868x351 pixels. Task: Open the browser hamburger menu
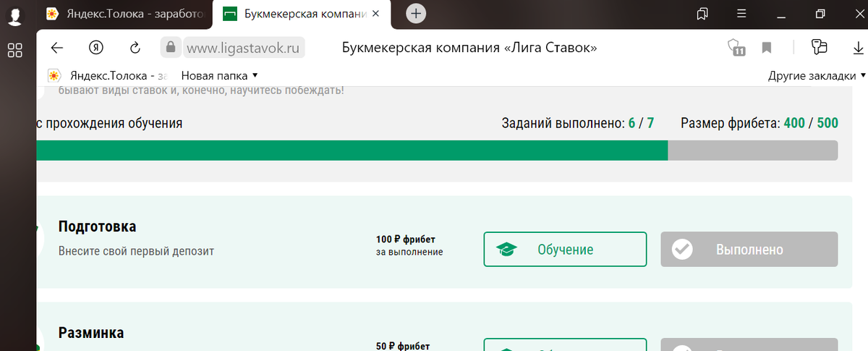pos(741,14)
